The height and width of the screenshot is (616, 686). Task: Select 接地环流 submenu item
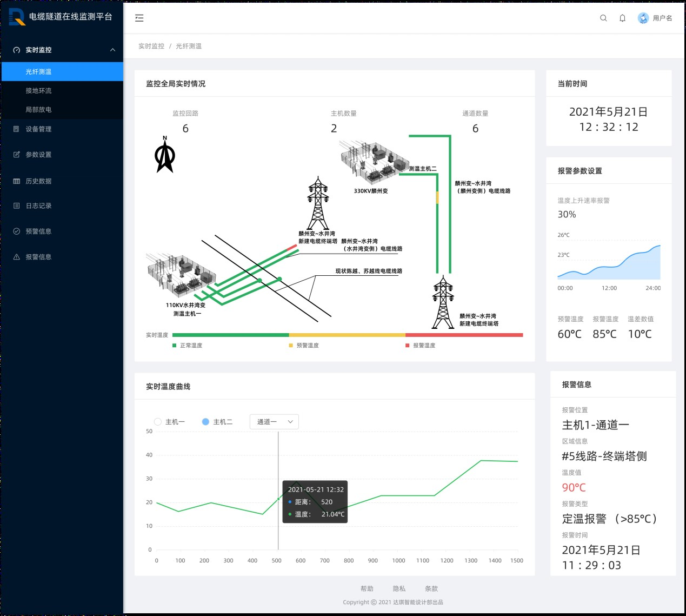(38, 91)
